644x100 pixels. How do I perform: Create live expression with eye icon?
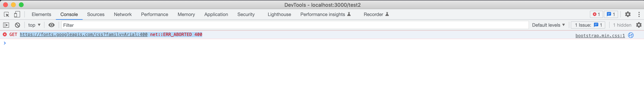pyautogui.click(x=52, y=25)
